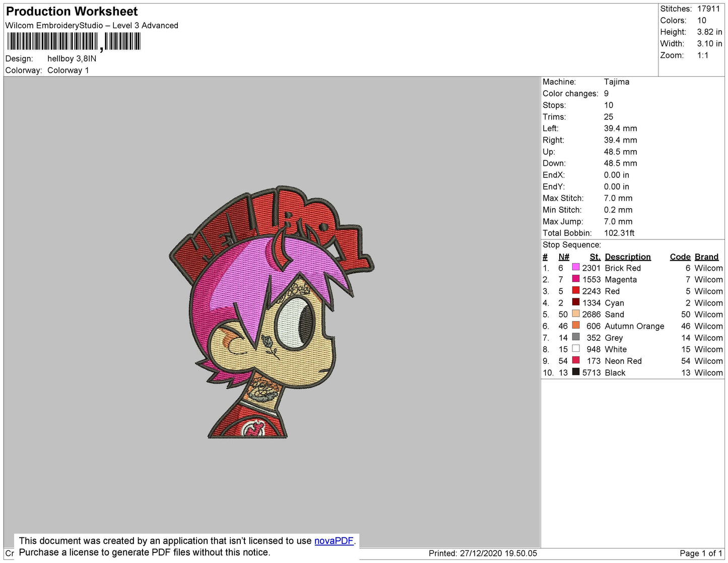Select the stitch count "2301" for Brick Red
The width and height of the screenshot is (728, 563).
[591, 268]
